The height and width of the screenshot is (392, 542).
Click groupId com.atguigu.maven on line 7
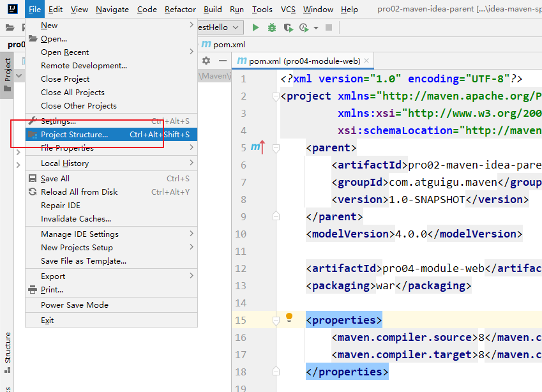tap(436, 182)
